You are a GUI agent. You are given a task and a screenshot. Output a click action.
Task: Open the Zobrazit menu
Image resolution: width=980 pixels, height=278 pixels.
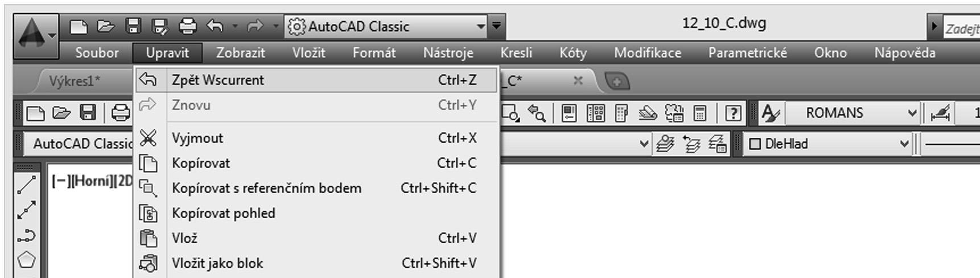[x=240, y=53]
